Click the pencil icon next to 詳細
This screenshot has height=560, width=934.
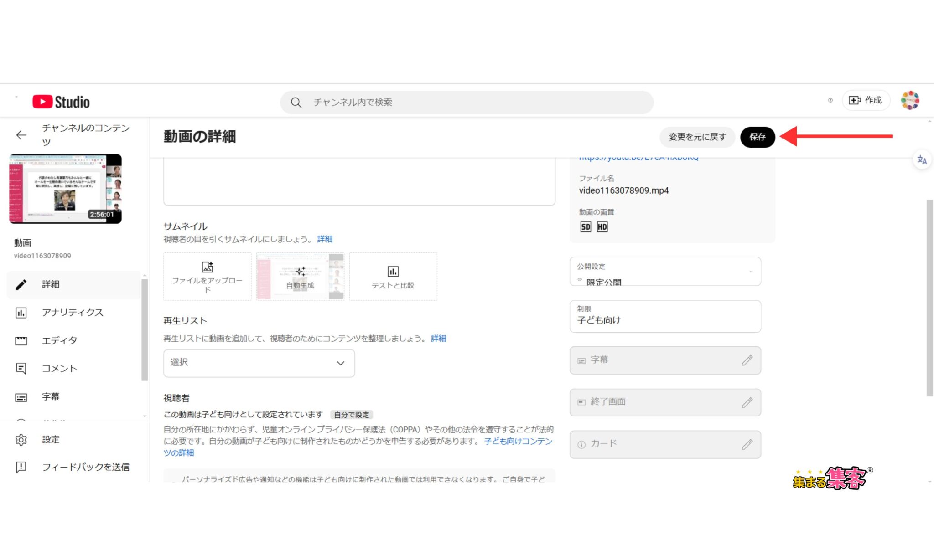coord(21,284)
